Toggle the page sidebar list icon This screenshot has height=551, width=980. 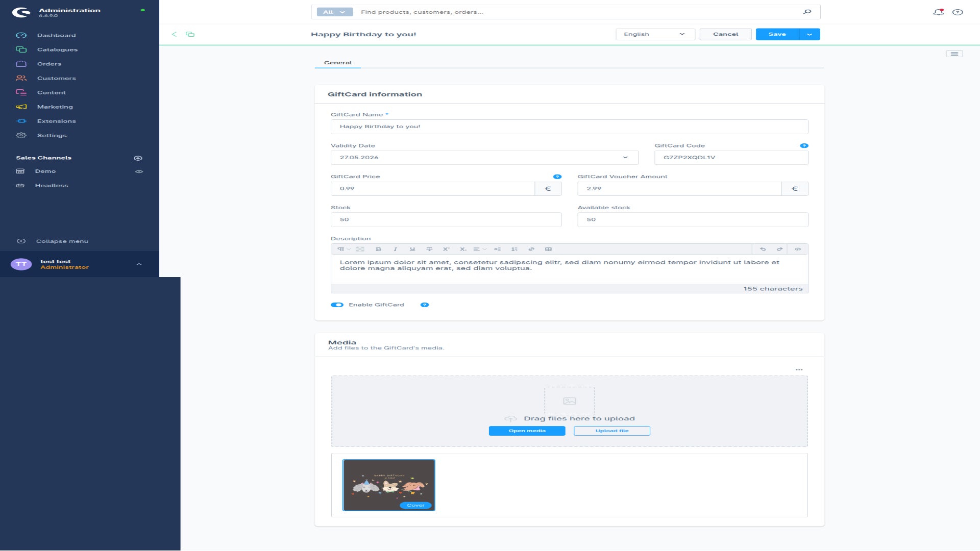pos(954,54)
